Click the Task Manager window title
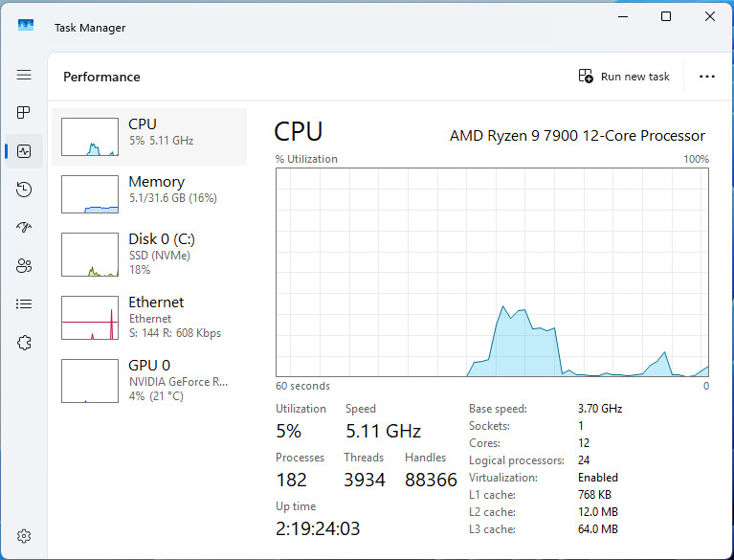Screen dimensions: 734x560 pos(90,28)
